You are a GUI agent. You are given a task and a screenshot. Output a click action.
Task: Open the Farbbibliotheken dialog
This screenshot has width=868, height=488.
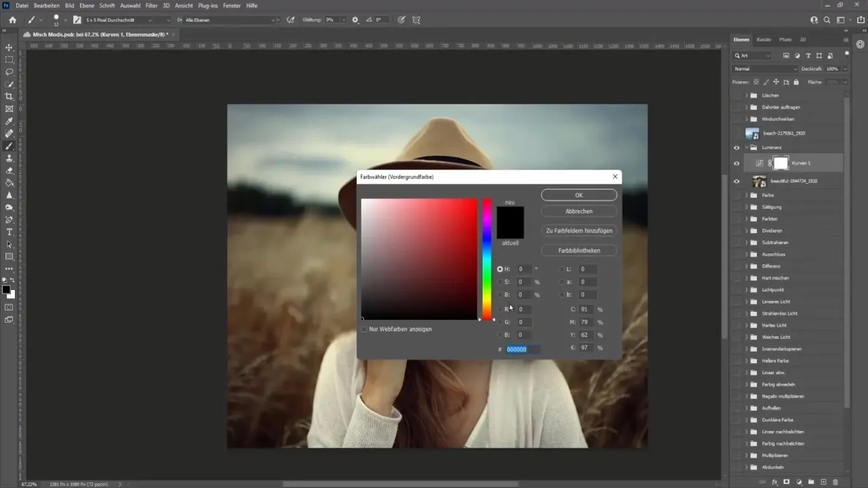[578, 250]
